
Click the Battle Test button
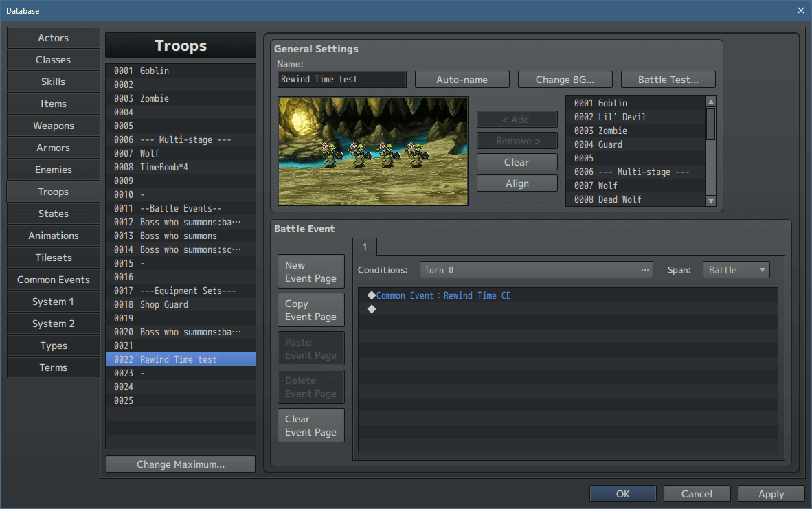(668, 79)
